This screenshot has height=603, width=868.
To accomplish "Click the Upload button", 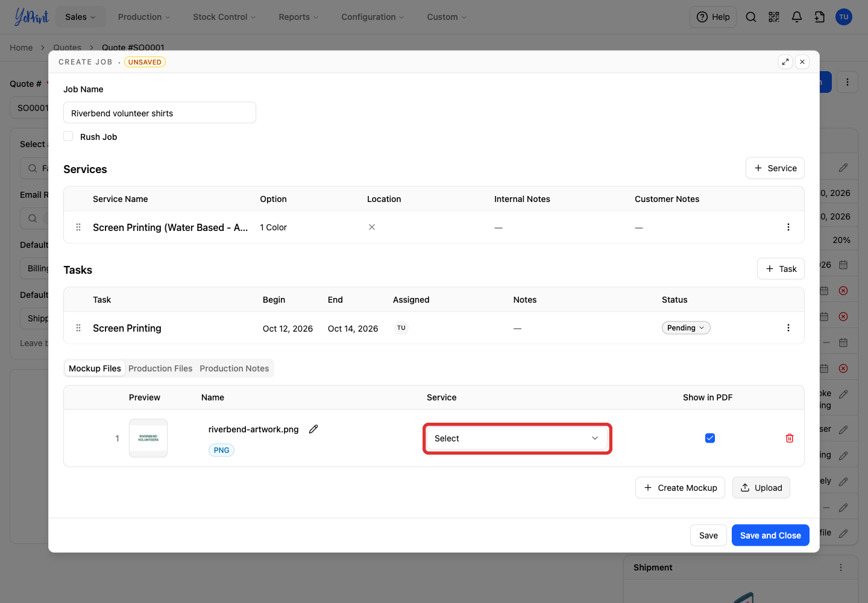I will 761,488.
